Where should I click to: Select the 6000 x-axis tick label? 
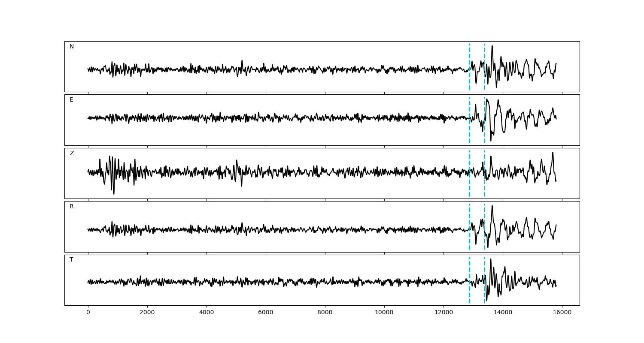(x=266, y=313)
